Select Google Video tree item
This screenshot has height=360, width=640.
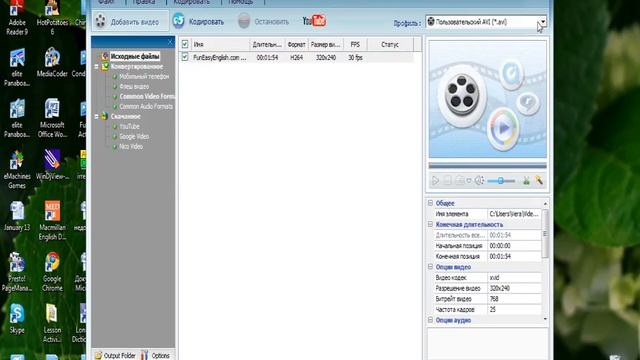(x=134, y=136)
